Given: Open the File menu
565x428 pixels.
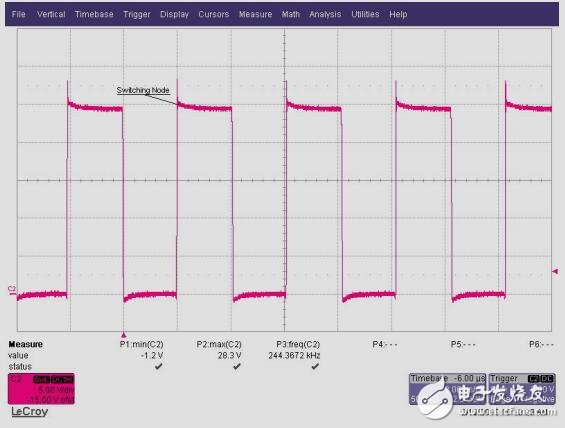Looking at the screenshot, I should point(18,14).
